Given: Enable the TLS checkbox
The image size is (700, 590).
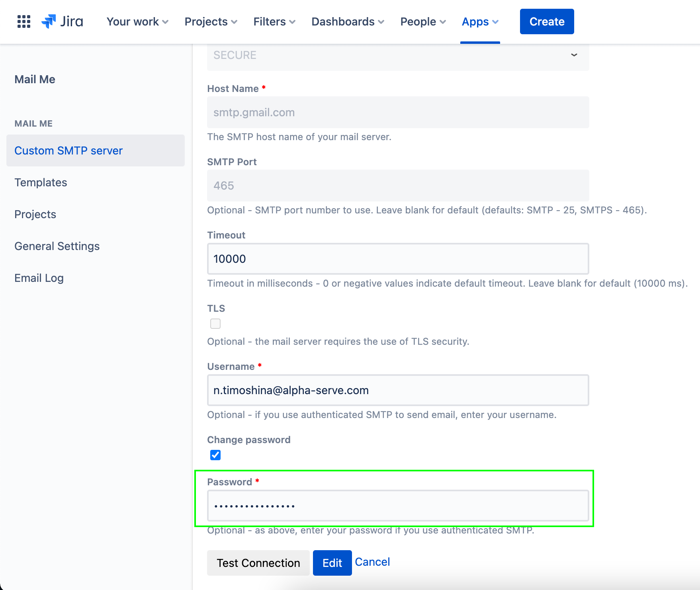Looking at the screenshot, I should [x=215, y=324].
